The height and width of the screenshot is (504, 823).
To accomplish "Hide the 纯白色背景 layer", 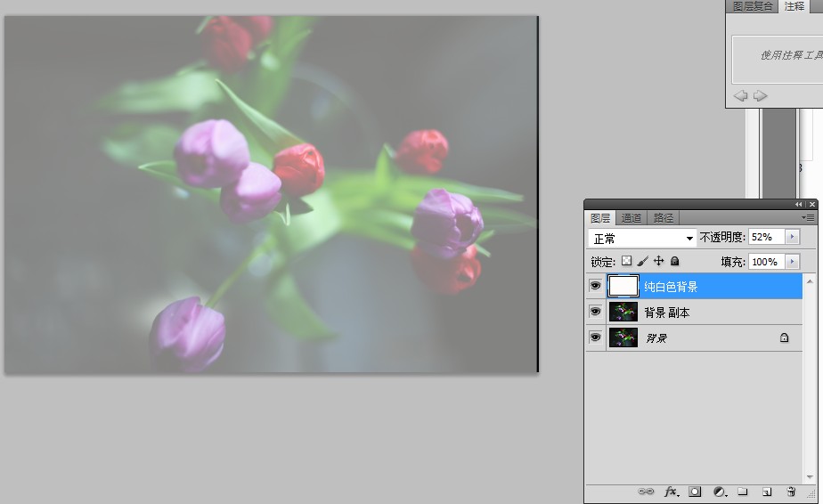I will coord(595,286).
